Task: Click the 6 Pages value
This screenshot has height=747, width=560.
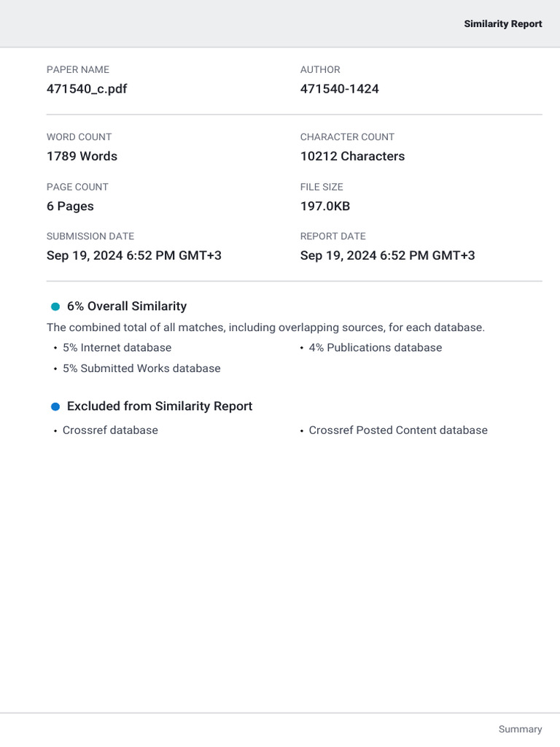Action: click(x=70, y=206)
